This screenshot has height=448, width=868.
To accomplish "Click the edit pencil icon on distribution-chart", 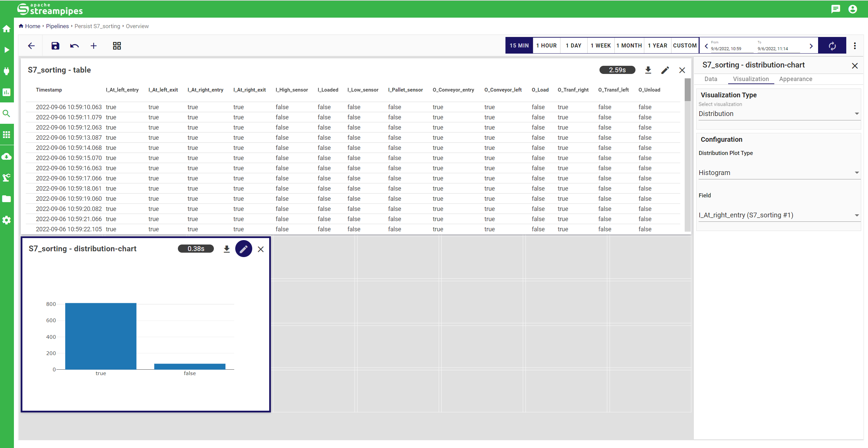I will click(x=244, y=249).
